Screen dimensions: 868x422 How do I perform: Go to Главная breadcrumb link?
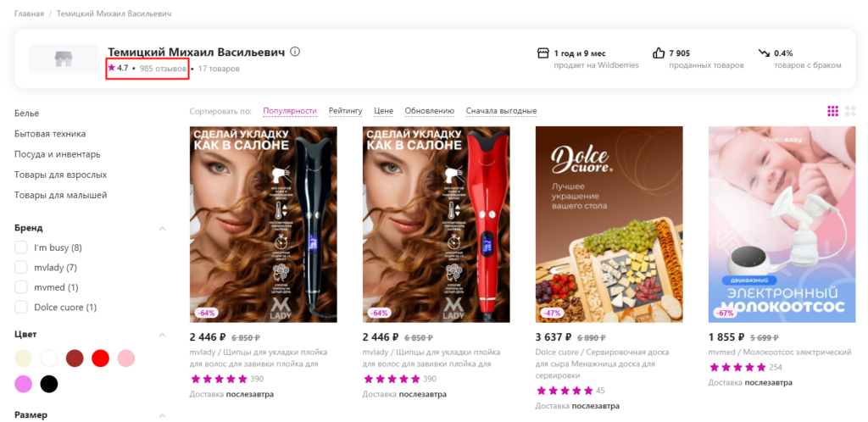click(29, 14)
